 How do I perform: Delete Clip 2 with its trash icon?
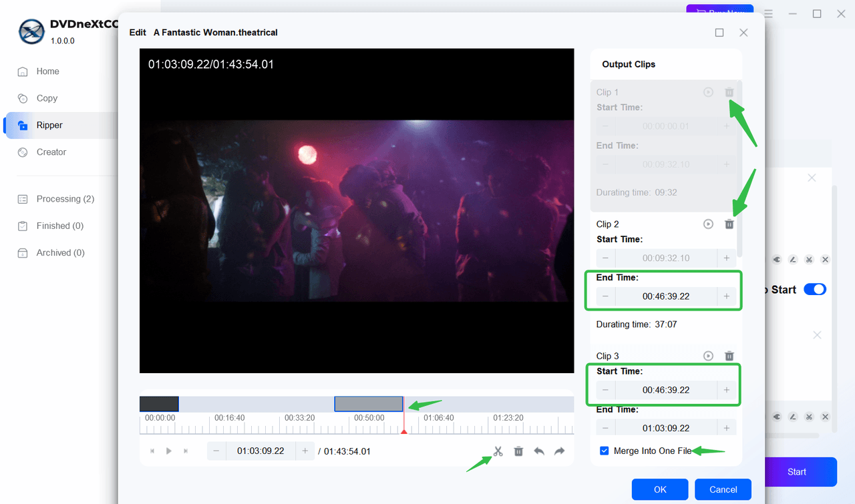coord(729,224)
